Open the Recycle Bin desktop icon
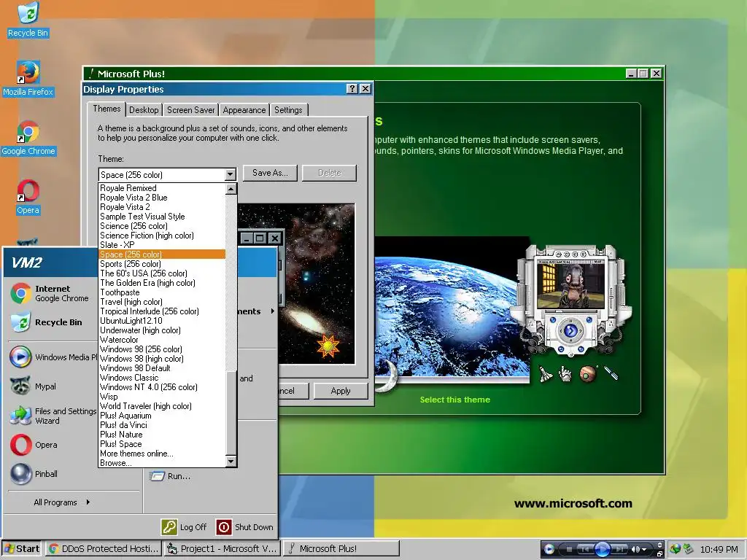 [x=28, y=20]
